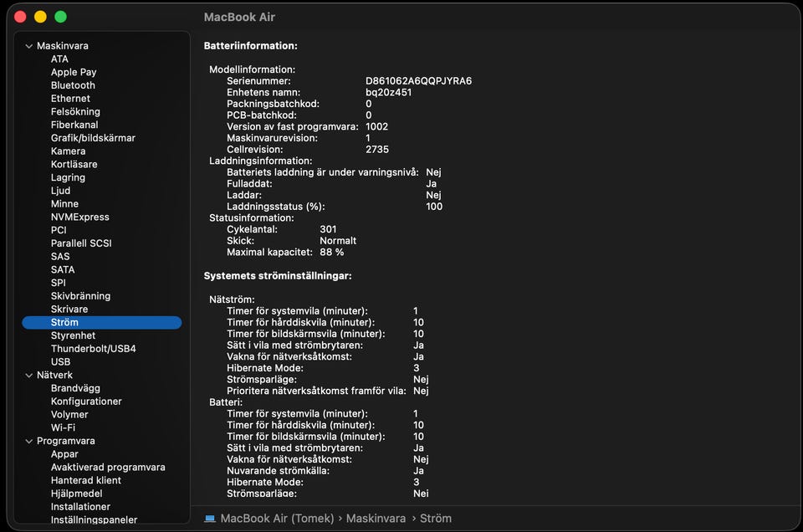The height and width of the screenshot is (532, 803).
Task: Click Ström in the bottom path bar
Action: 436,519
